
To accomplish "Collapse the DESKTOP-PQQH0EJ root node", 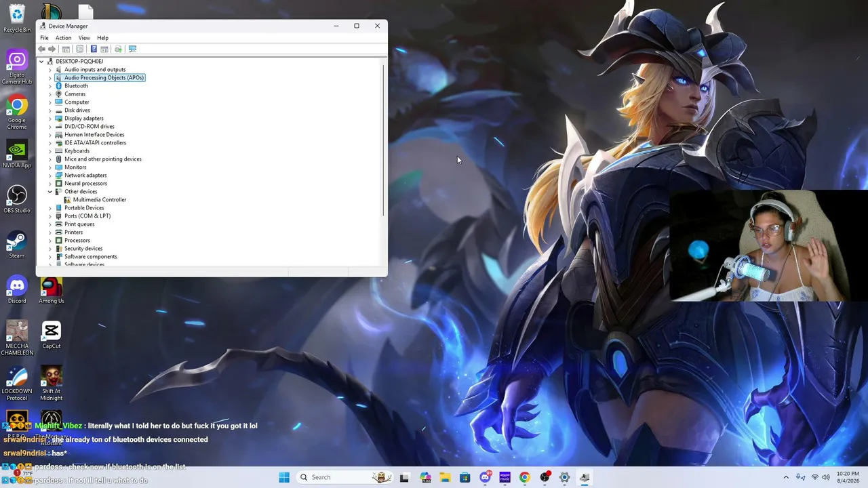I will point(41,62).
